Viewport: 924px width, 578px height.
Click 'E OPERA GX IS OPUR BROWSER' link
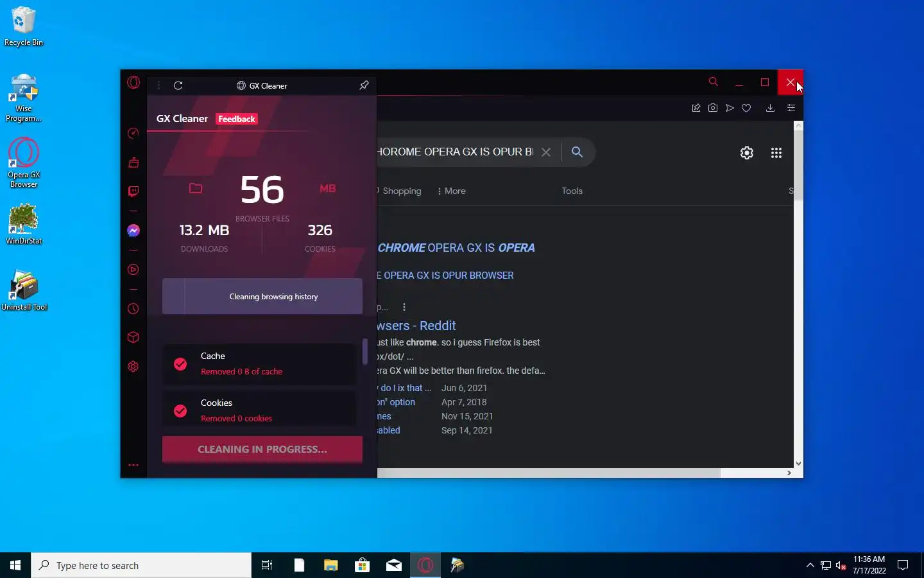445,276
